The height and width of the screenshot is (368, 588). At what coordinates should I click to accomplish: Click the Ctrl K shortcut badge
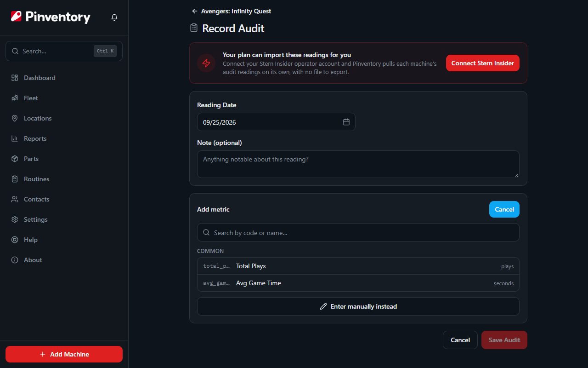click(x=105, y=51)
